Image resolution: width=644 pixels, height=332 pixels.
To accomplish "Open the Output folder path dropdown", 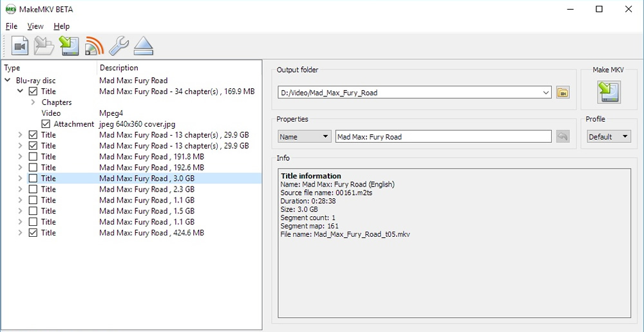I will coord(546,93).
